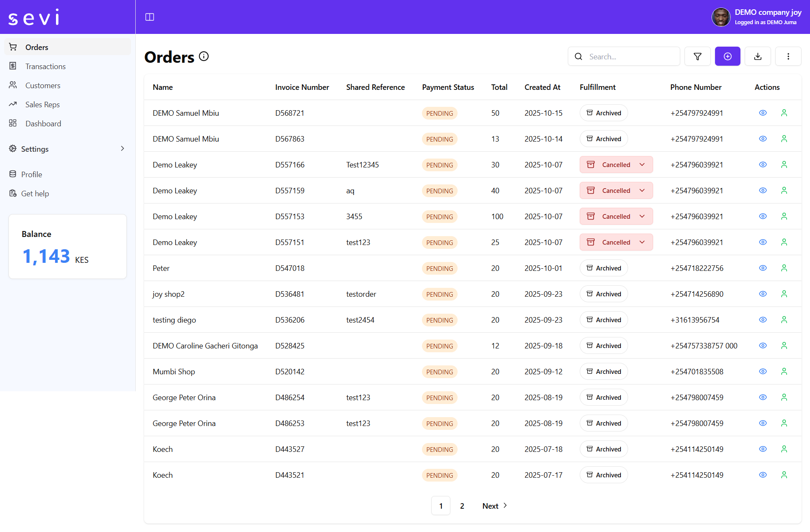Open the three-dot overflow menu icon
The height and width of the screenshot is (532, 810).
pyautogui.click(x=788, y=56)
